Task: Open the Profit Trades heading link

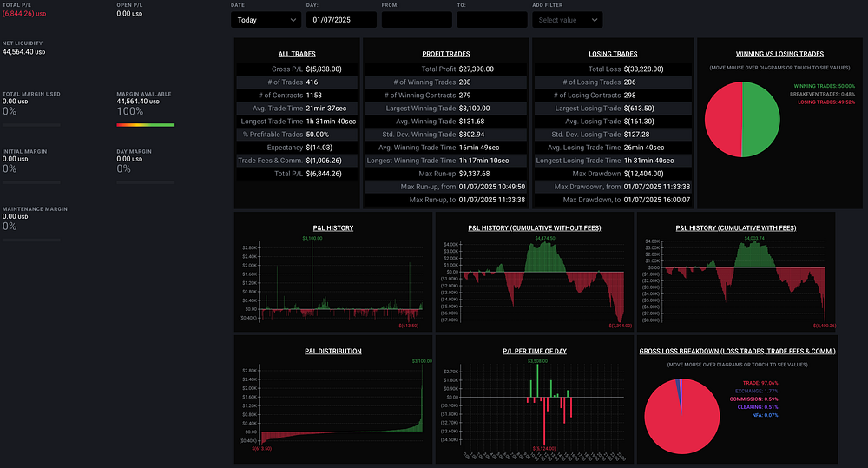Action: coord(445,54)
